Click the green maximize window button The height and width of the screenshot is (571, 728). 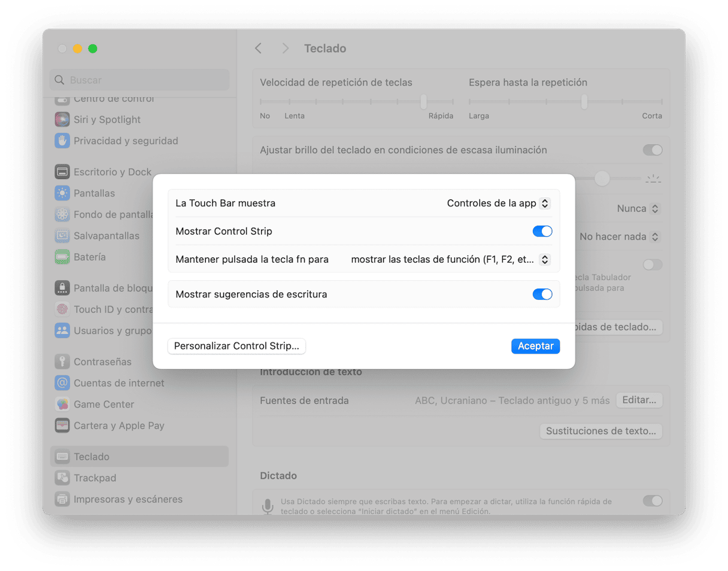(x=93, y=49)
